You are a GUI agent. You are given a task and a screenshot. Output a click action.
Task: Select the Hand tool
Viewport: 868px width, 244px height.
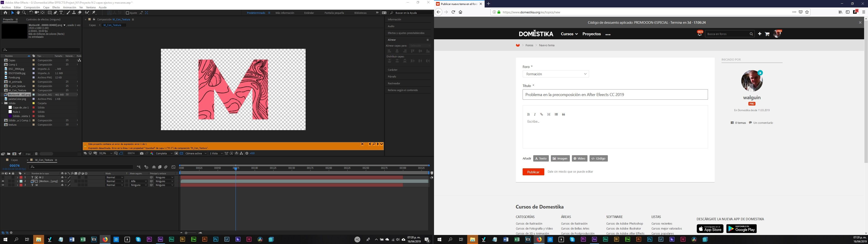18,13
